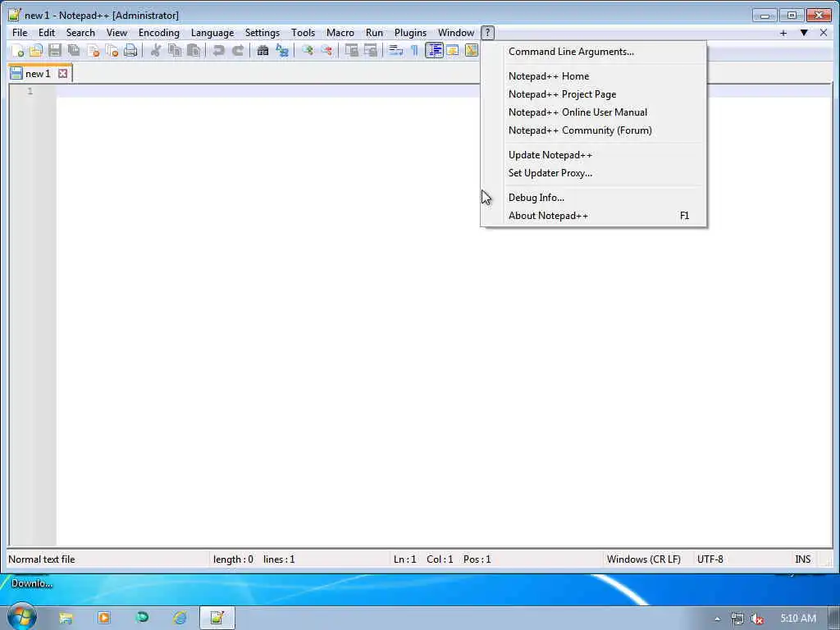840x630 pixels.
Task: Open the Run menu
Action: (374, 33)
